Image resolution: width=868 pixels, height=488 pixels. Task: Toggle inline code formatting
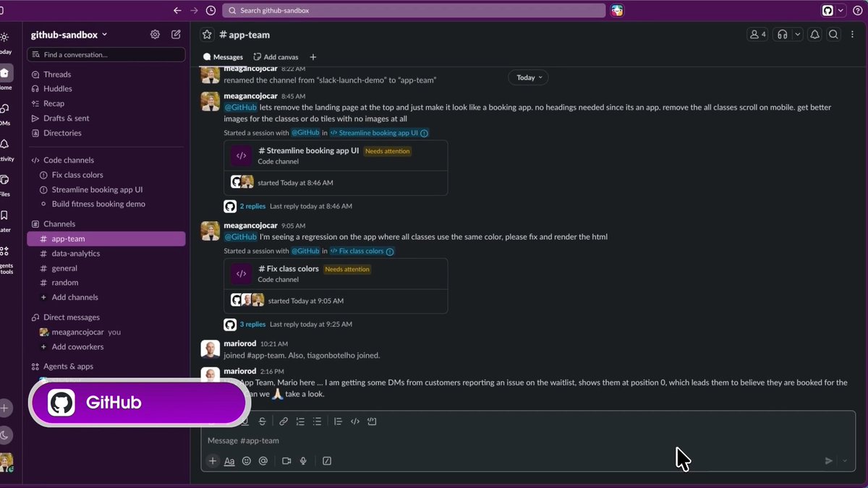click(355, 421)
